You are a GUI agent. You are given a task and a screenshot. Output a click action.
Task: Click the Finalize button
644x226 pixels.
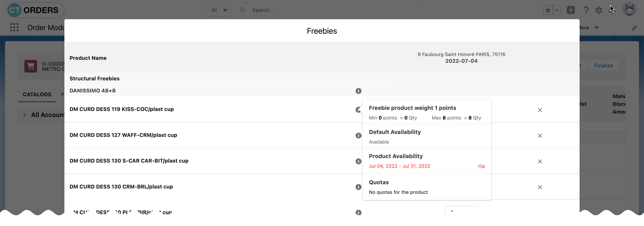603,66
